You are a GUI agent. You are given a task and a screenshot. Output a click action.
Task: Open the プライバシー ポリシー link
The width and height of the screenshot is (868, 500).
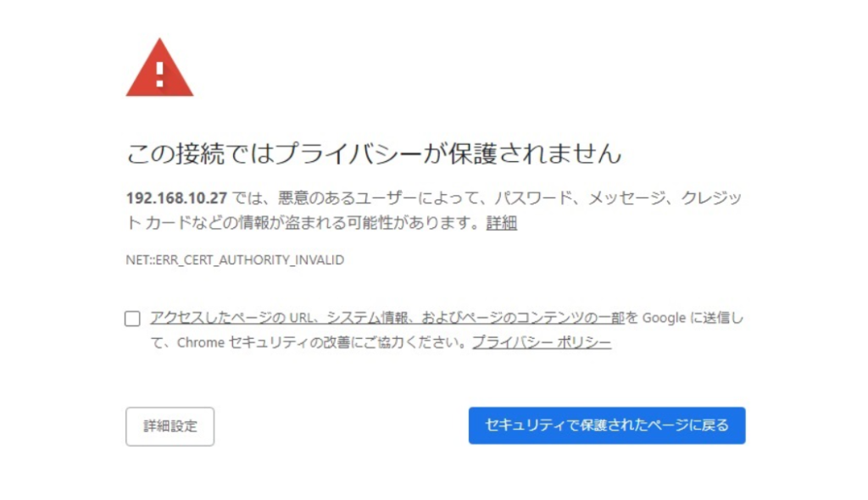tap(542, 342)
